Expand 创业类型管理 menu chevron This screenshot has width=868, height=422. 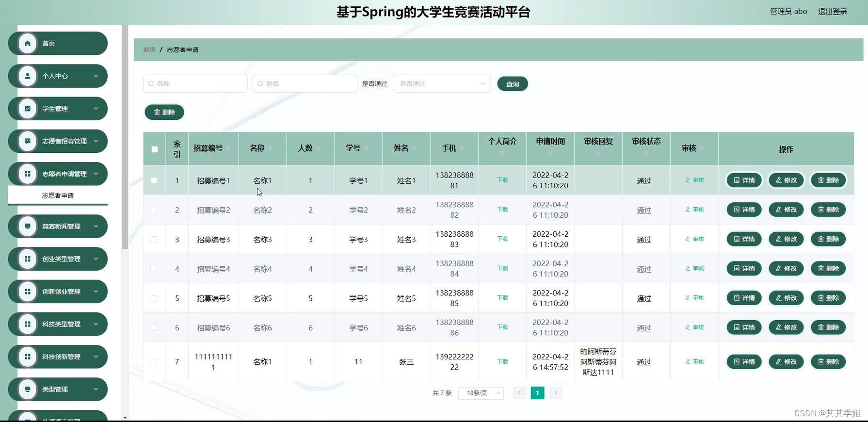[96, 259]
